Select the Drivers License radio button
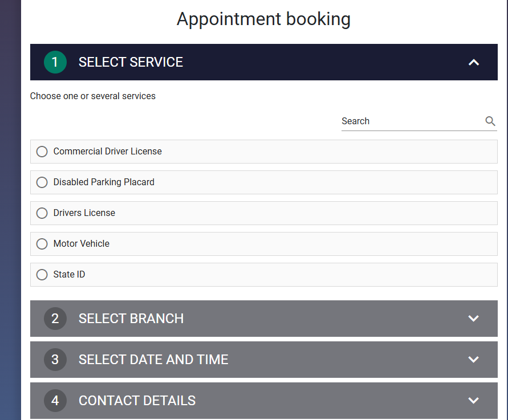 click(x=42, y=213)
